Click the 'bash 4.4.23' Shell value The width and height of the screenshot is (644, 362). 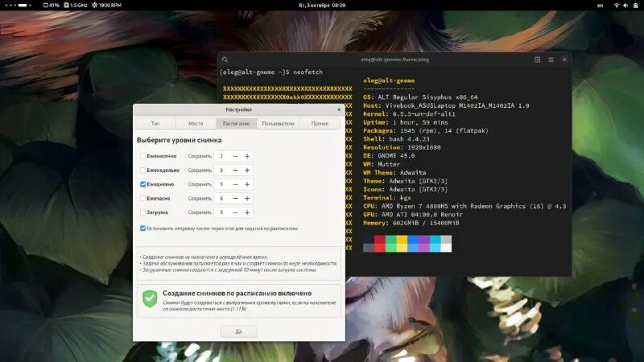click(x=409, y=139)
